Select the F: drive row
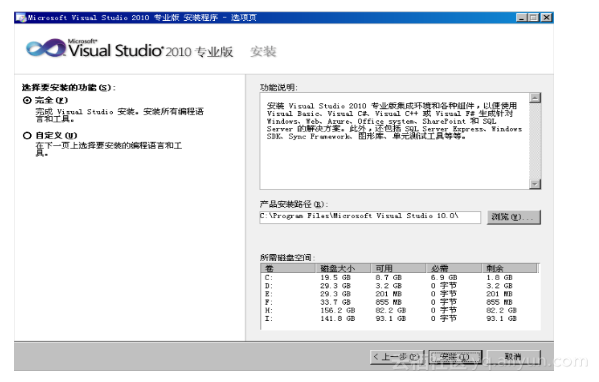 [x=399, y=302]
